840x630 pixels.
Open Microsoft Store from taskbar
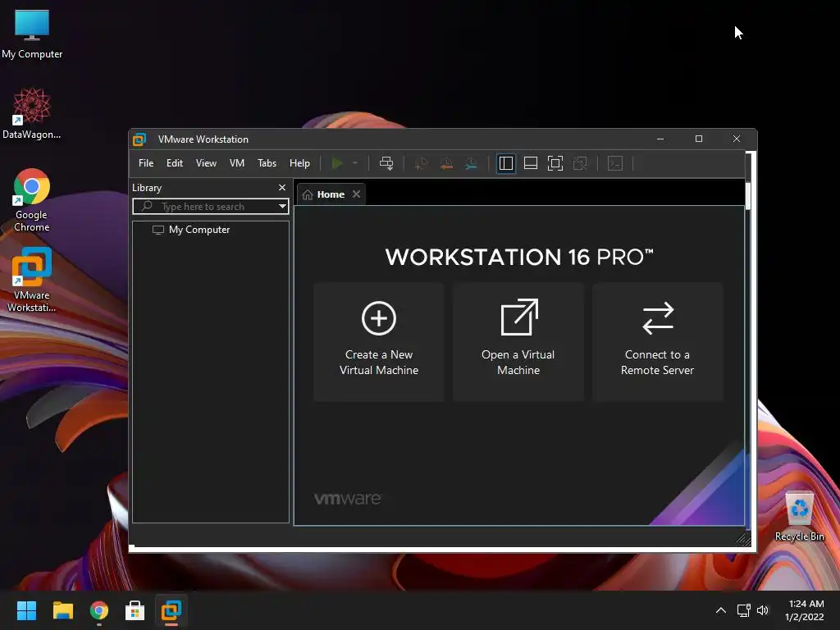[135, 610]
